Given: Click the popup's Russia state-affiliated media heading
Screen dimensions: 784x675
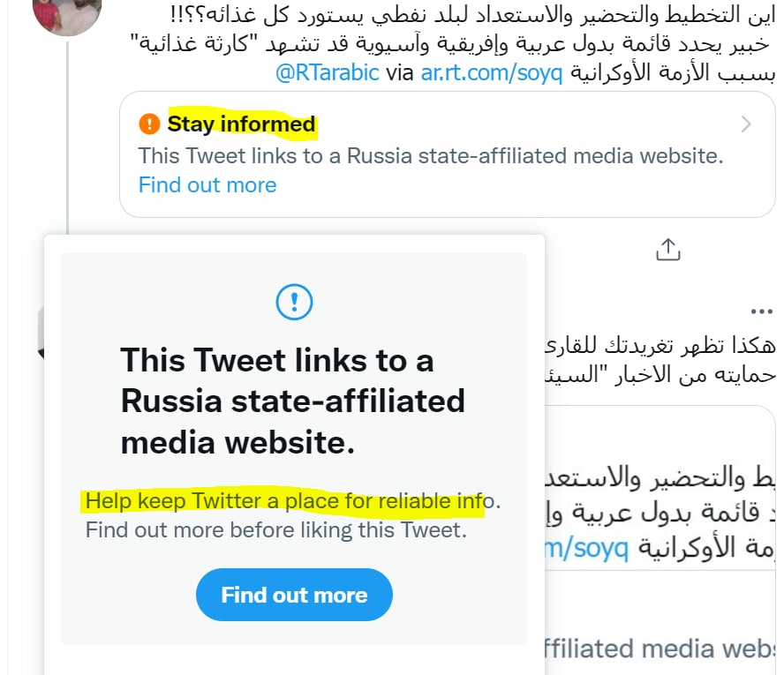Looking at the screenshot, I should pyautogui.click(x=292, y=401).
